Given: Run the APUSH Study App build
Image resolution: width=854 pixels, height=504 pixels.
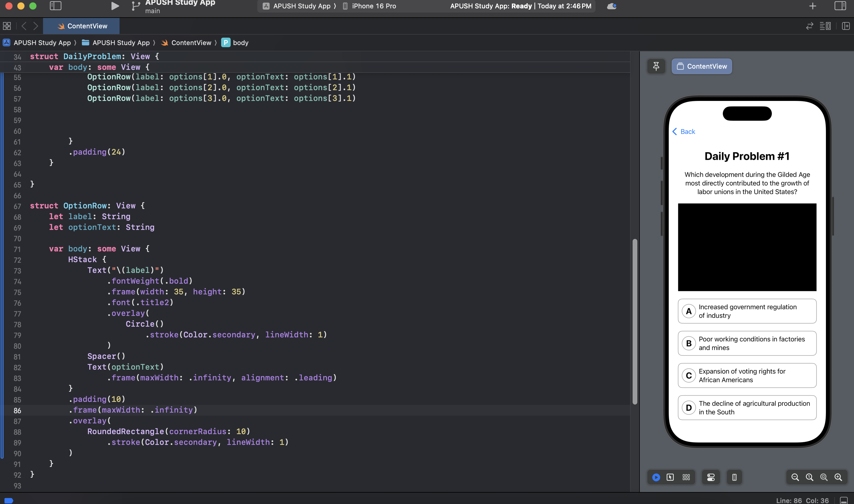Looking at the screenshot, I should 115,6.
